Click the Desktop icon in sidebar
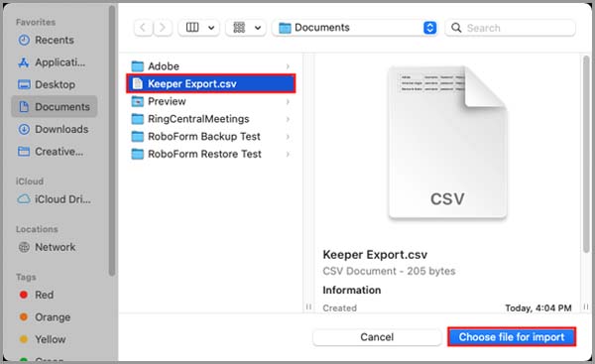This screenshot has width=595, height=364. [x=24, y=84]
